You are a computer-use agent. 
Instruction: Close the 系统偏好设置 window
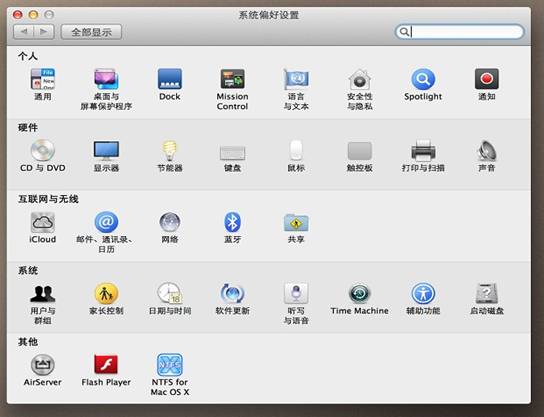[17, 15]
